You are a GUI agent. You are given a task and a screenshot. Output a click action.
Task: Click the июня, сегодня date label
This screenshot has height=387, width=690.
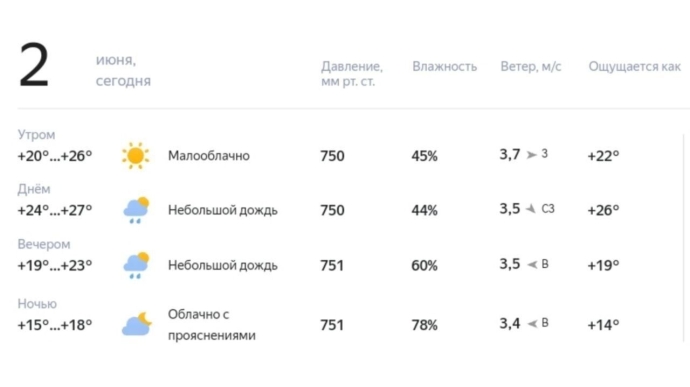point(123,70)
